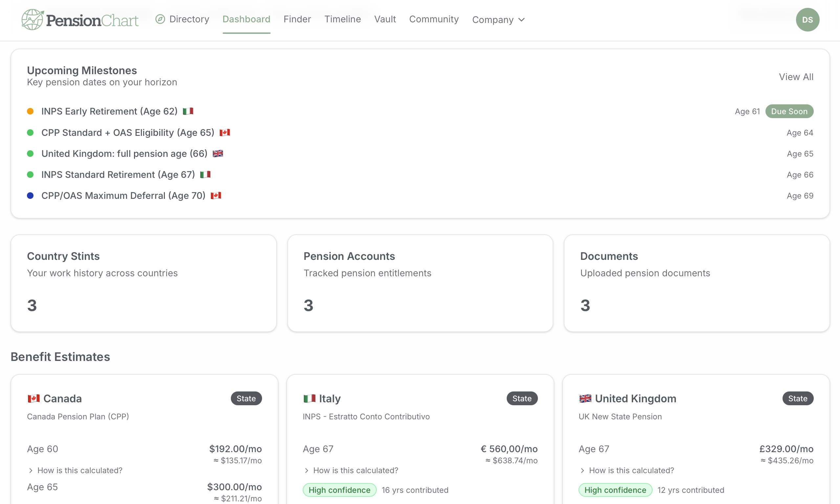
Task: Open CPP/OAS Maximum Deferral (Age 70) milestone
Action: 123,196
